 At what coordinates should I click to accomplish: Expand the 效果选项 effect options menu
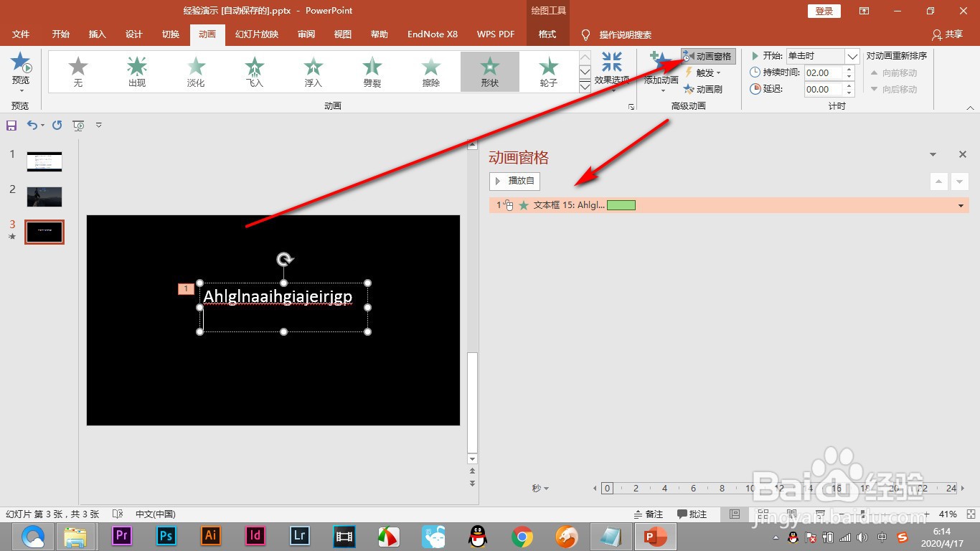612,72
